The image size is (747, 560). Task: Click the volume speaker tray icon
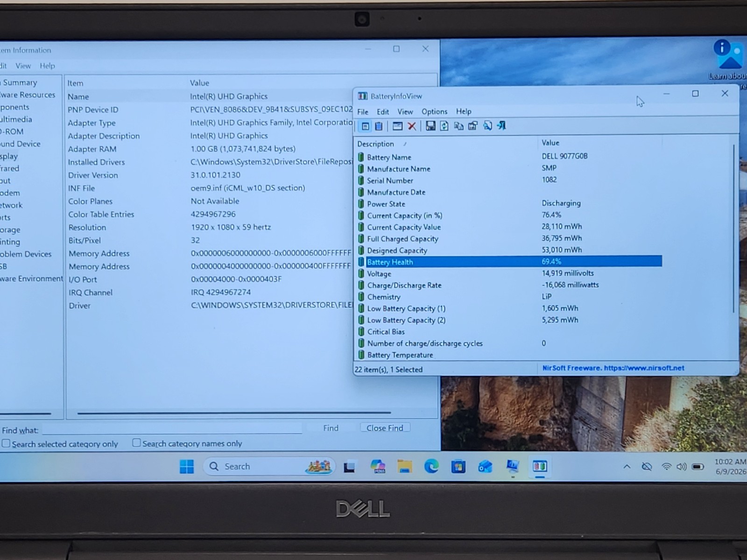682,467
